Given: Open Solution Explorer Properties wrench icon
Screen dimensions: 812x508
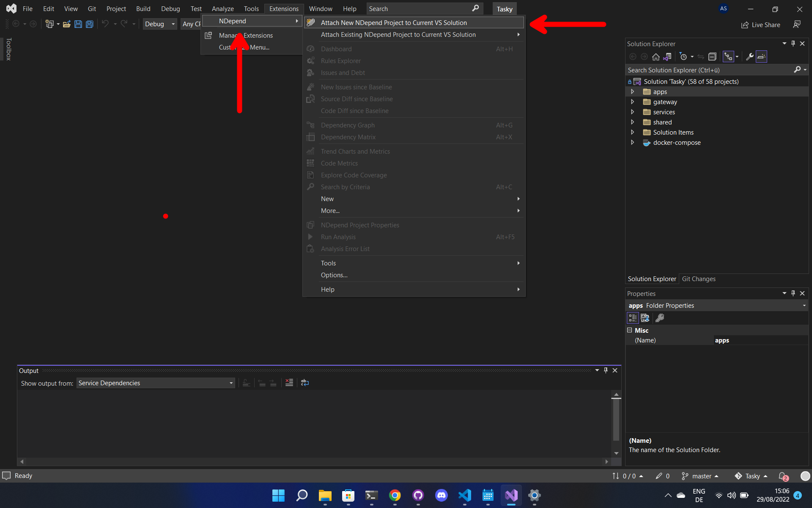Looking at the screenshot, I should (x=749, y=57).
